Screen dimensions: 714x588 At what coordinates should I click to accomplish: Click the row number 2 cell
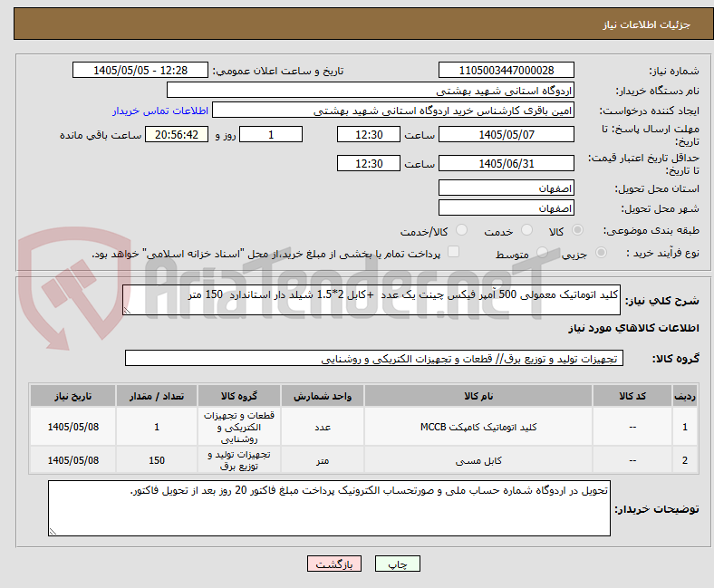click(685, 460)
